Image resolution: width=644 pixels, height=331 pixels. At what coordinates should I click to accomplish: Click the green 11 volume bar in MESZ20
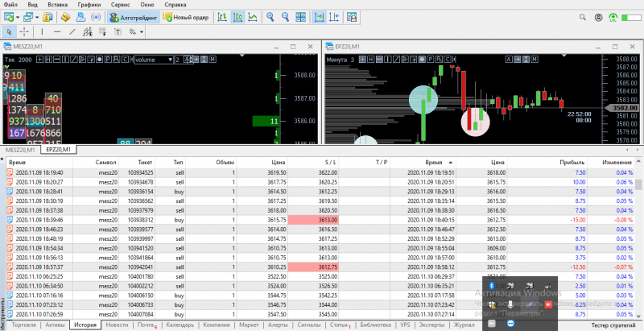[x=266, y=121]
